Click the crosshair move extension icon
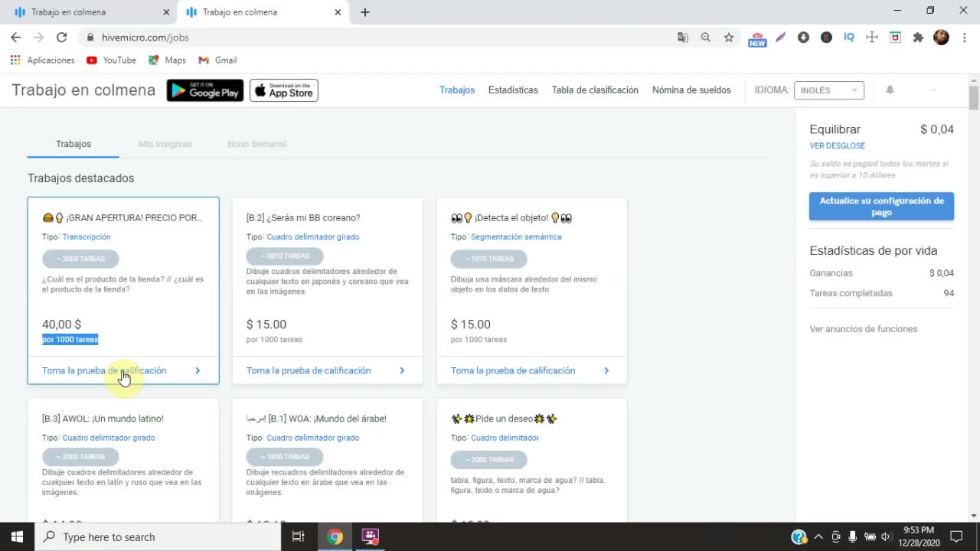This screenshot has width=980, height=551. click(x=872, y=37)
